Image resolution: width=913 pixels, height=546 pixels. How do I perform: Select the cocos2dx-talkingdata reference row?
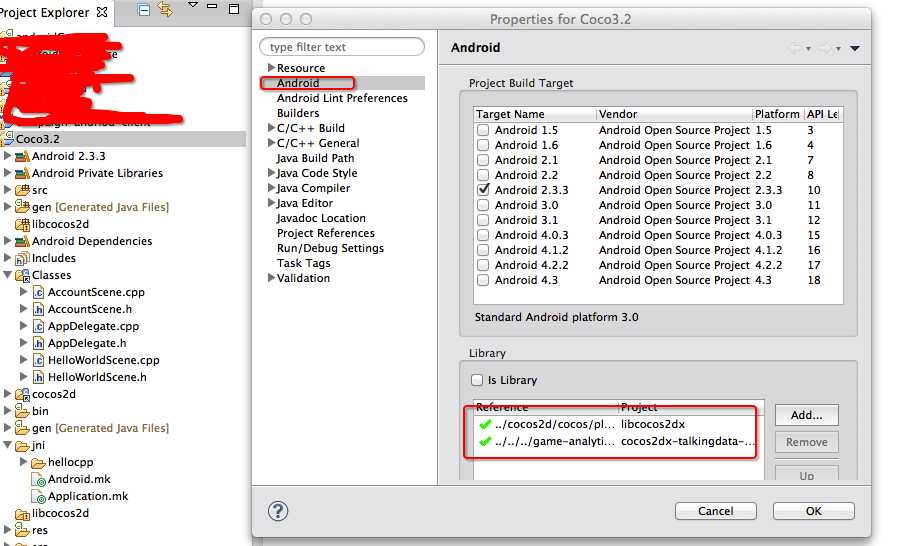(x=618, y=441)
